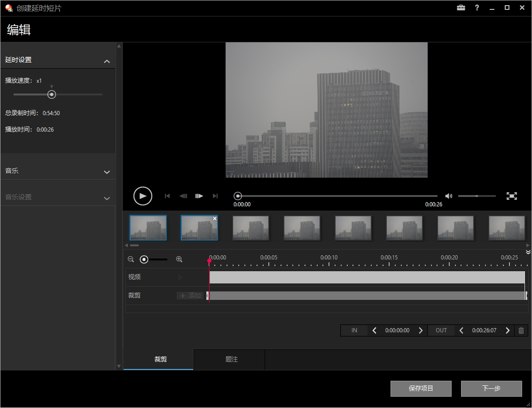Mute the audio with the speaker icon
532x408 pixels.
pyautogui.click(x=449, y=196)
